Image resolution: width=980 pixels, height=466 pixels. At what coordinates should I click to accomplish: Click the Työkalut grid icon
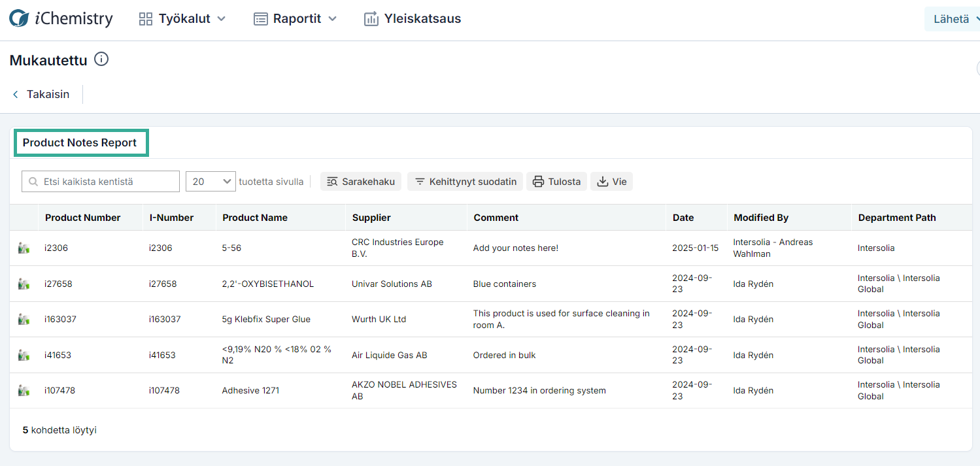(146, 19)
